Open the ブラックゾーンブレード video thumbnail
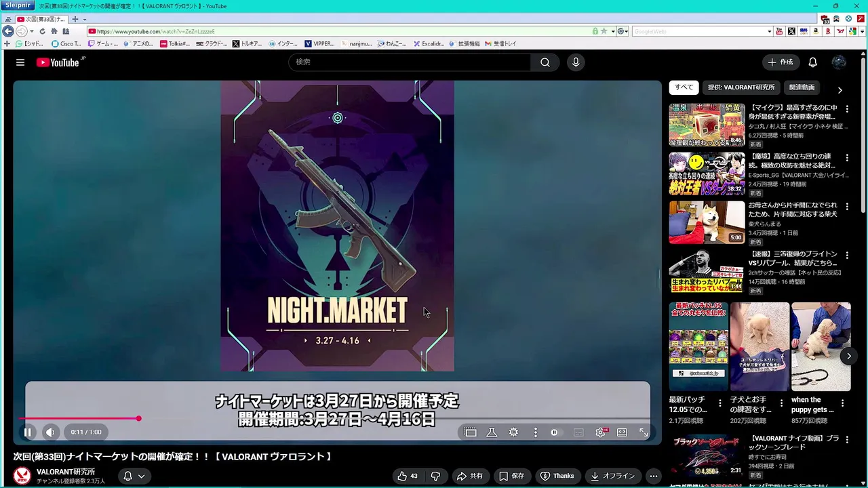The width and height of the screenshot is (868, 488). coord(707,455)
